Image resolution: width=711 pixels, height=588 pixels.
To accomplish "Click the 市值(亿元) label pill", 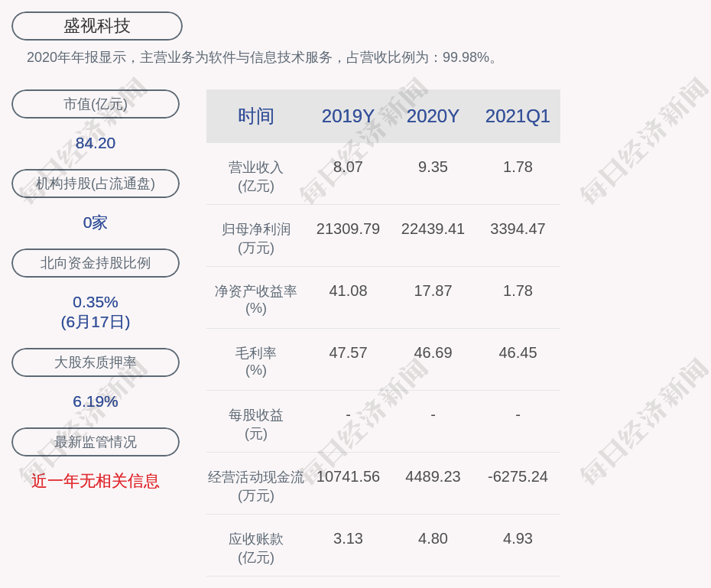I will coord(96,104).
